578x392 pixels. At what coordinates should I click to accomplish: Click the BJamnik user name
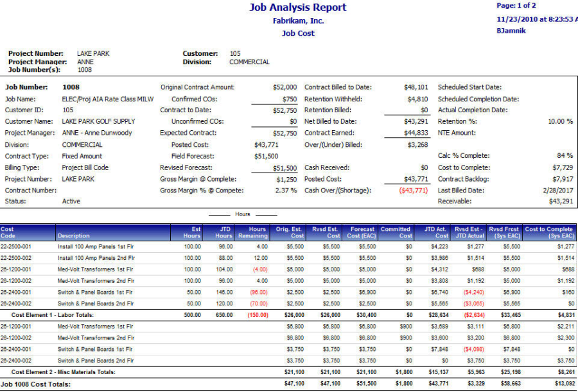[511, 30]
